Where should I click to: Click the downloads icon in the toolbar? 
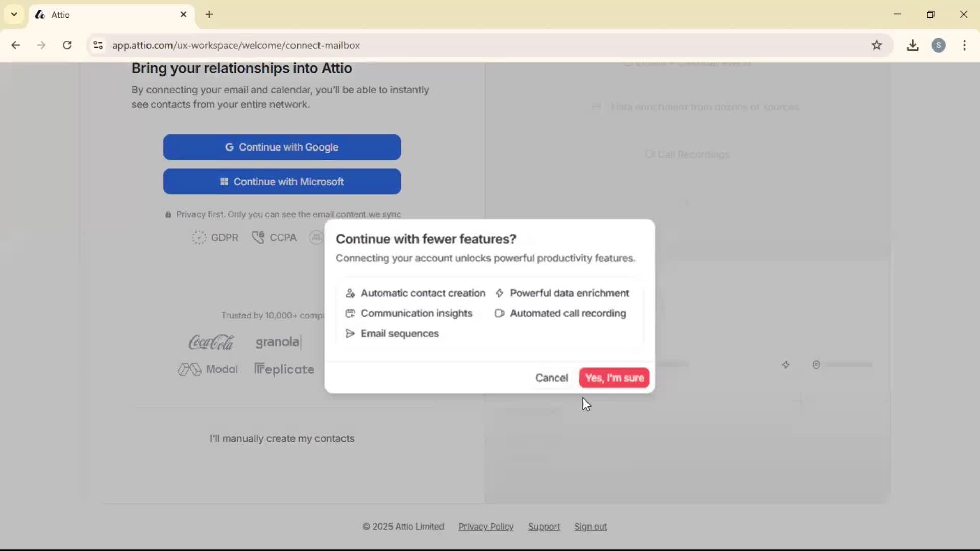[x=913, y=45]
